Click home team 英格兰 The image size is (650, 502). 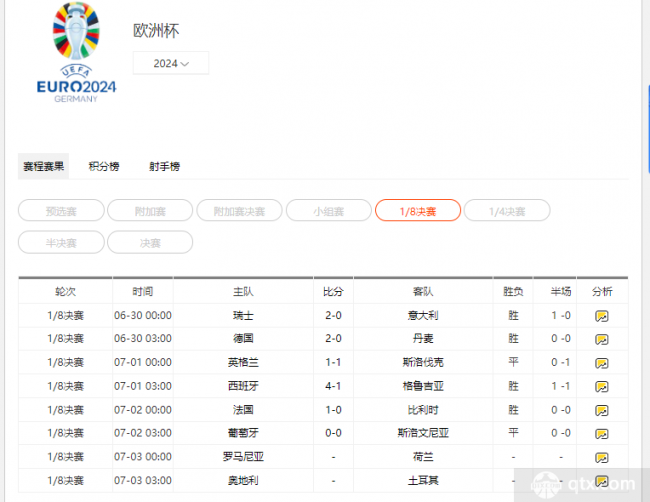click(x=243, y=362)
